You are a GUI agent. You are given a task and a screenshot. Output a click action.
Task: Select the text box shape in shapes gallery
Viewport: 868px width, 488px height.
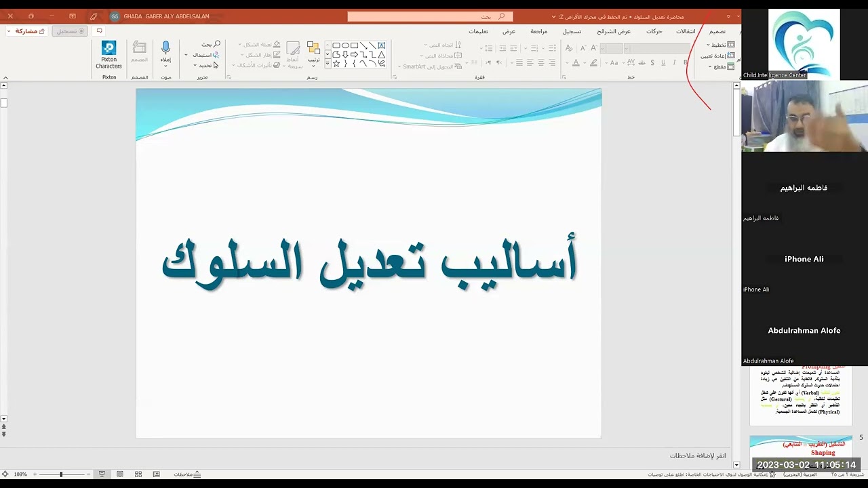(x=381, y=45)
